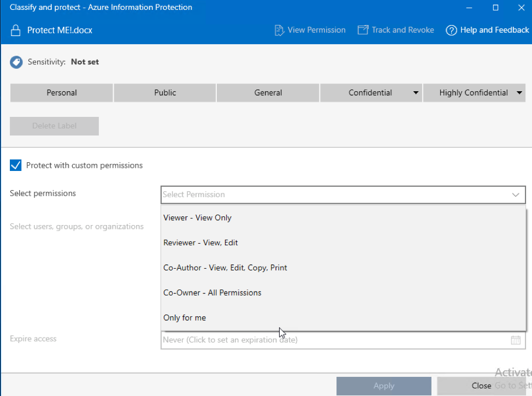Click the 'Select permissions' label
The image size is (532, 396).
click(43, 193)
